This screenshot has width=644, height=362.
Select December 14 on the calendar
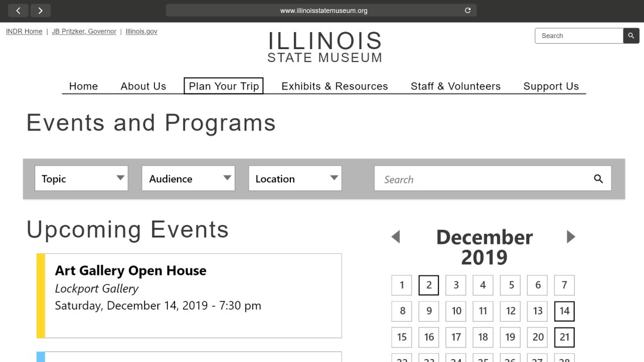point(564,311)
